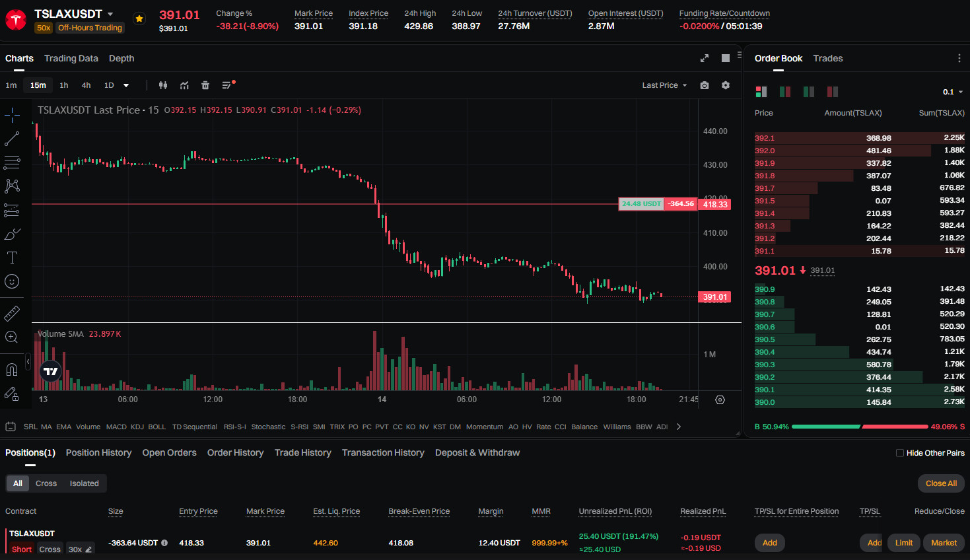Open the TSLAXUSDT pair selector dropdown
This screenshot has width=970, height=560.
click(x=110, y=14)
